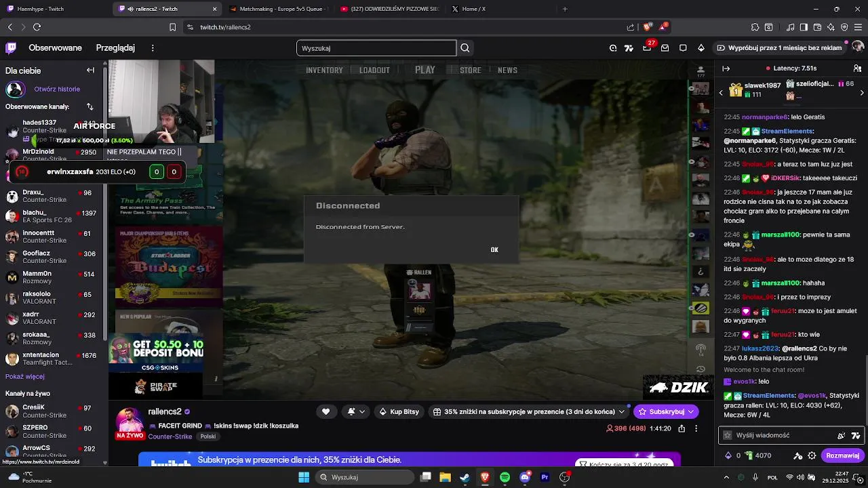Share the stream using share icon
The width and height of the screenshot is (868, 488).
pos(682,428)
